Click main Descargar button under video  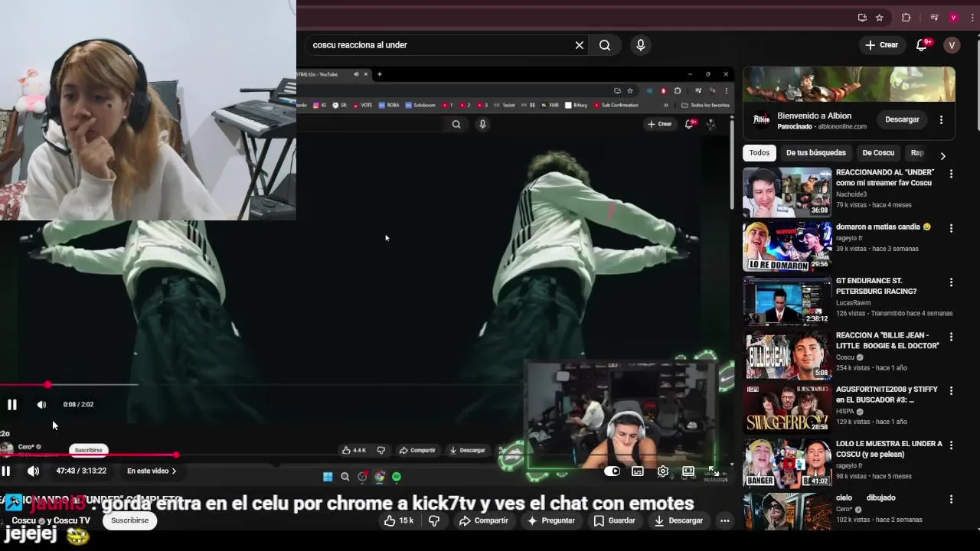678,520
